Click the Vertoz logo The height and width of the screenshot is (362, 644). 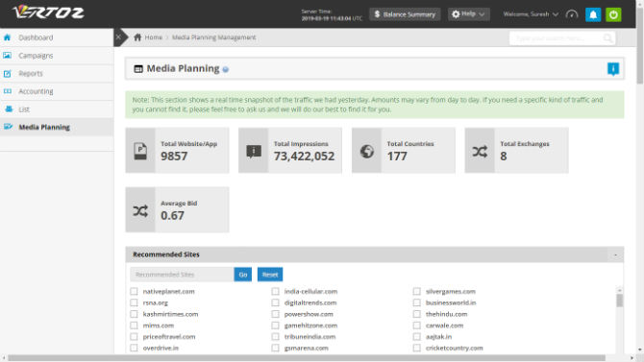(48, 12)
